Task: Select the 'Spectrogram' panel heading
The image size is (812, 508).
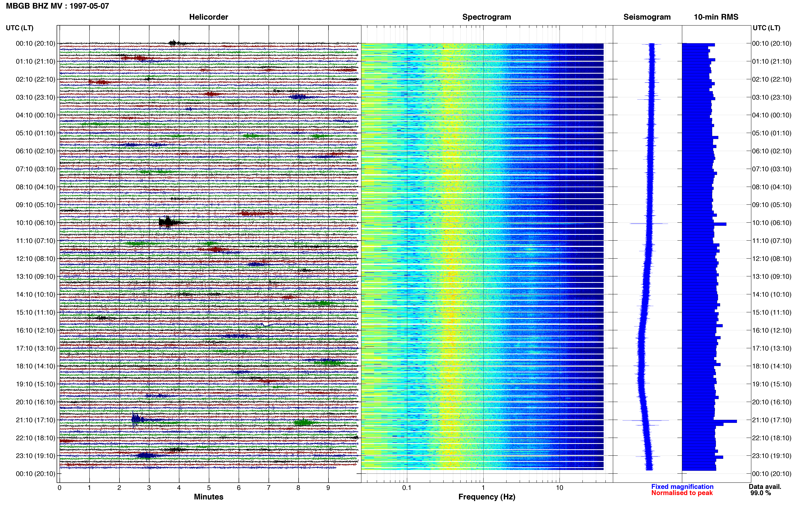Action: tap(487, 17)
